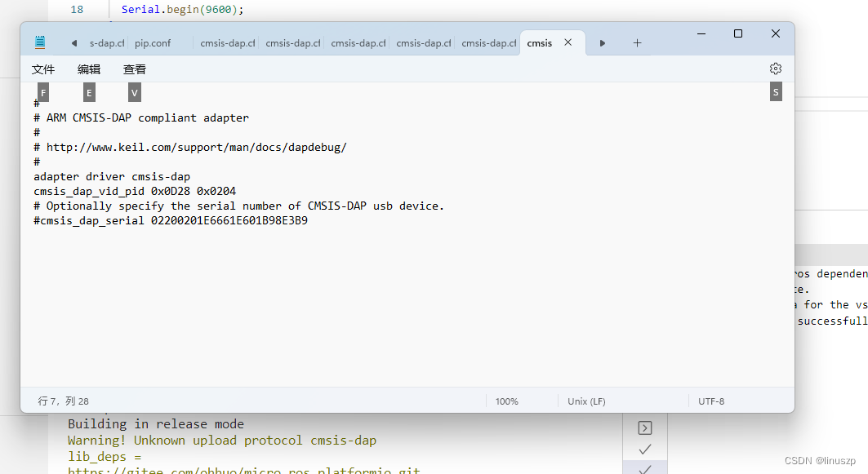Open the 查看 (View) menu
This screenshot has width=868, height=474.
(134, 69)
